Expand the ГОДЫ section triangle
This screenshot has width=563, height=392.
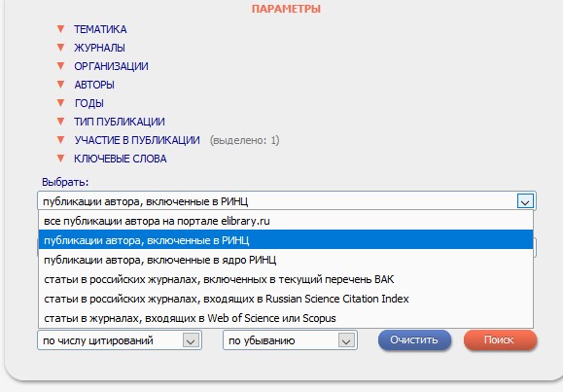[x=60, y=103]
